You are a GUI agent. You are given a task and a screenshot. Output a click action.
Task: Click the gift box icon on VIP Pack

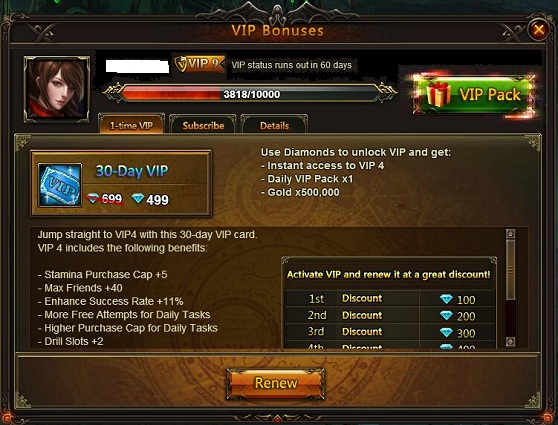[x=438, y=94]
